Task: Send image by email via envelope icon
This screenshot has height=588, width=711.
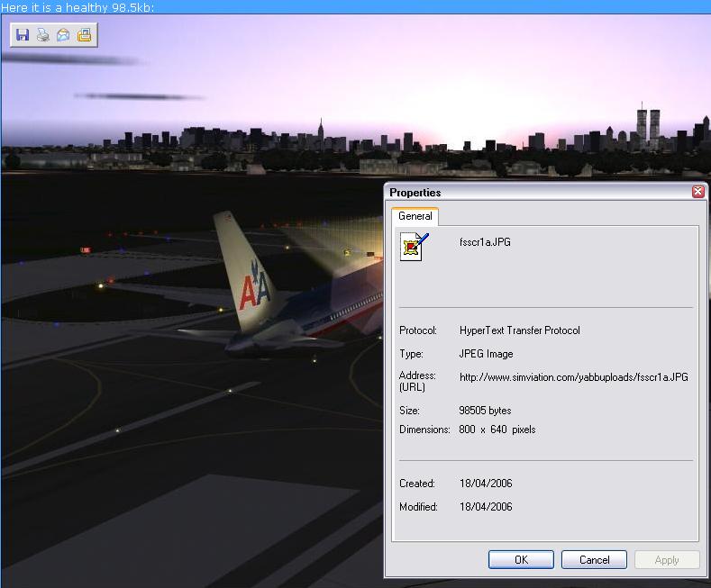Action: (x=63, y=35)
